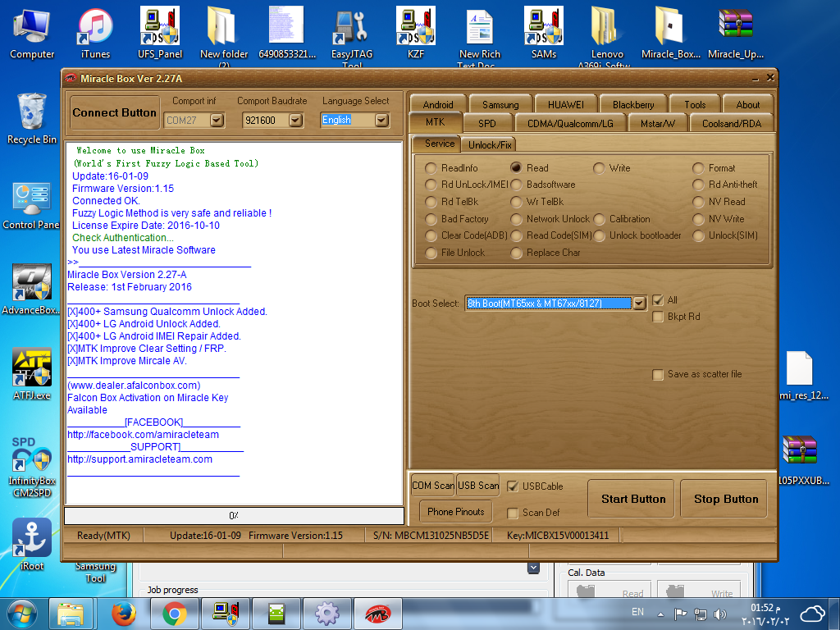Open the Miracle_Up archive icon
This screenshot has height=630, width=840.
(736, 33)
